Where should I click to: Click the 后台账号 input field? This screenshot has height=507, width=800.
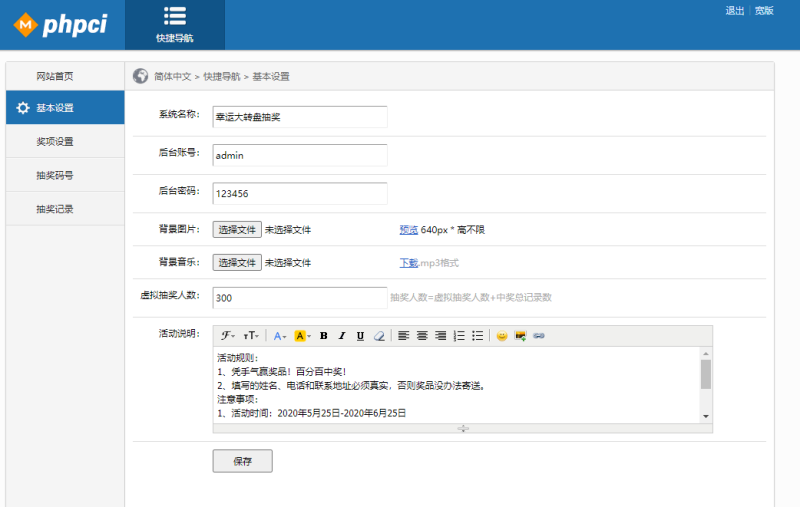coord(300,155)
